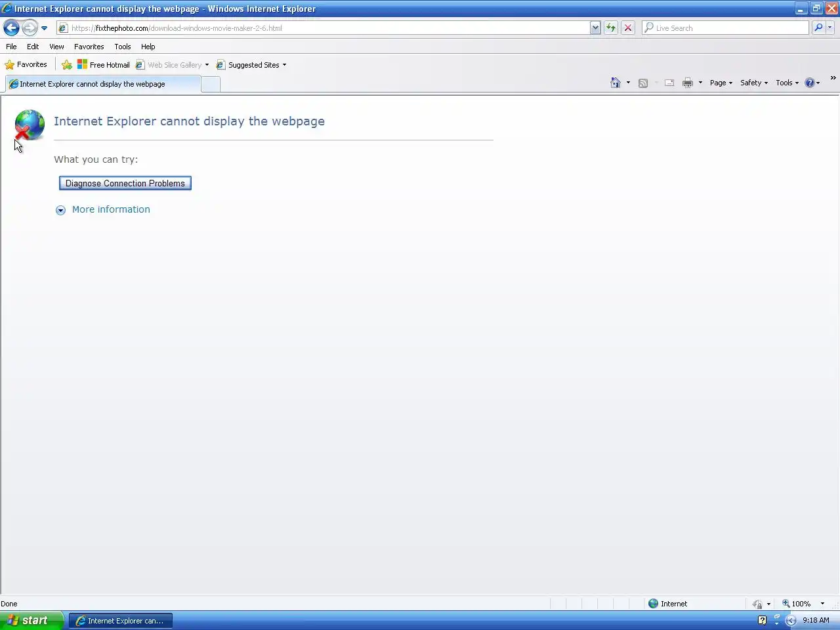Show more command bar items chevron
Viewport: 840px width, 630px height.
pyautogui.click(x=833, y=78)
